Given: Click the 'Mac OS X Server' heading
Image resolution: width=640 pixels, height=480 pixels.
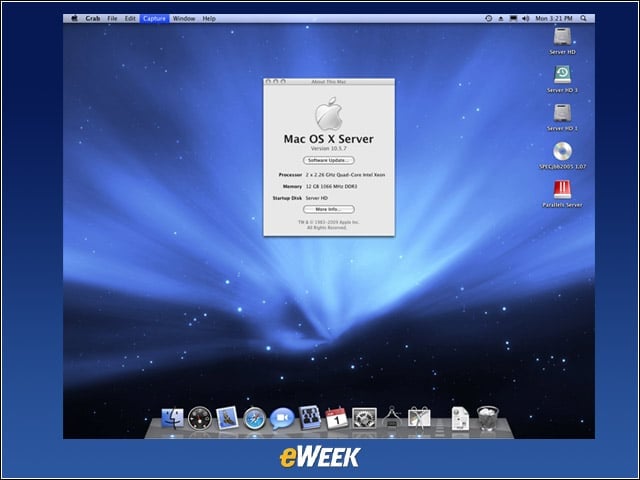Looking at the screenshot, I should [x=329, y=139].
